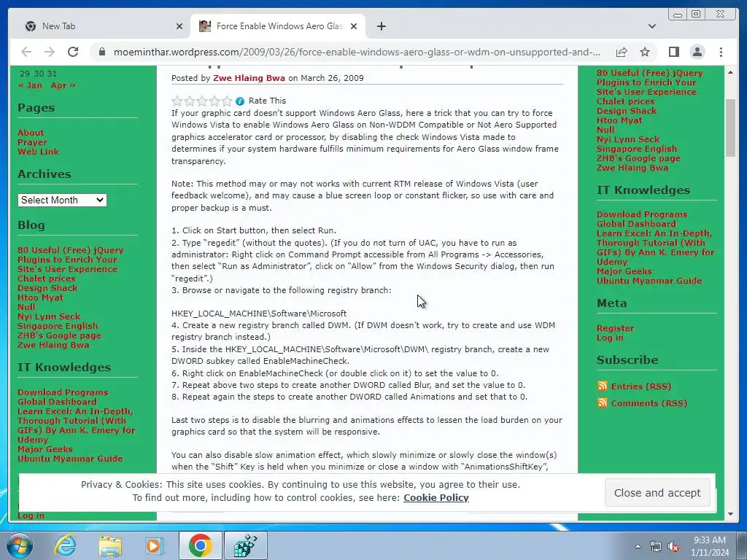This screenshot has width=747, height=560.
Task: Close the New Tab tab
Action: click(179, 27)
